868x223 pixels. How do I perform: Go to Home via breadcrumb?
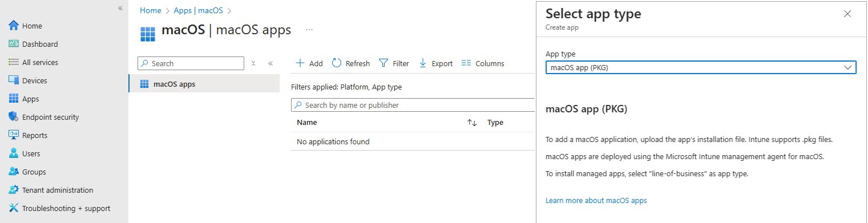(x=150, y=10)
